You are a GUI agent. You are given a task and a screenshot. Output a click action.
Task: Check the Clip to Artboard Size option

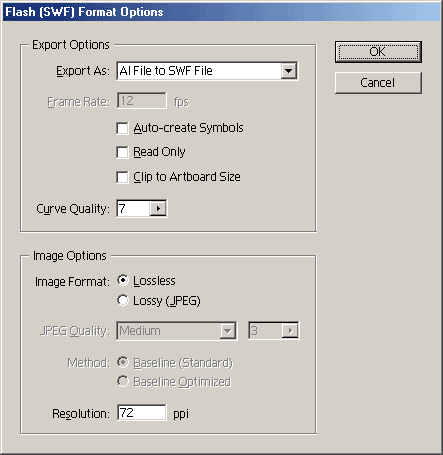coord(122,177)
